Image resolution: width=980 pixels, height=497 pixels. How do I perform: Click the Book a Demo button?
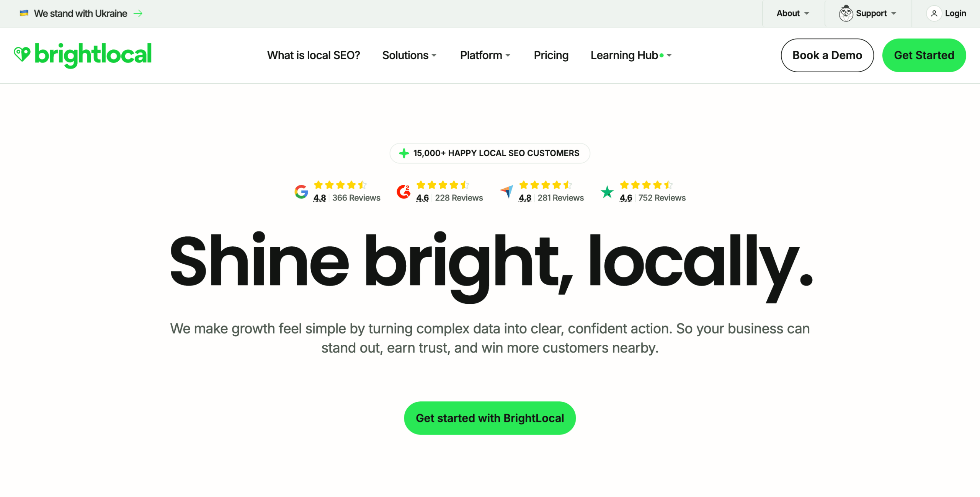827,55
